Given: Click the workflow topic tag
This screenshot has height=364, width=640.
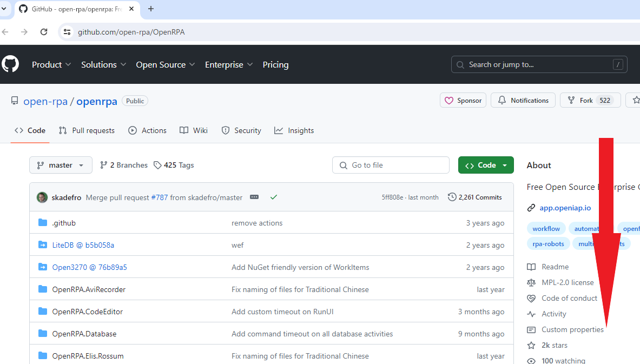Looking at the screenshot, I should click(x=546, y=228).
